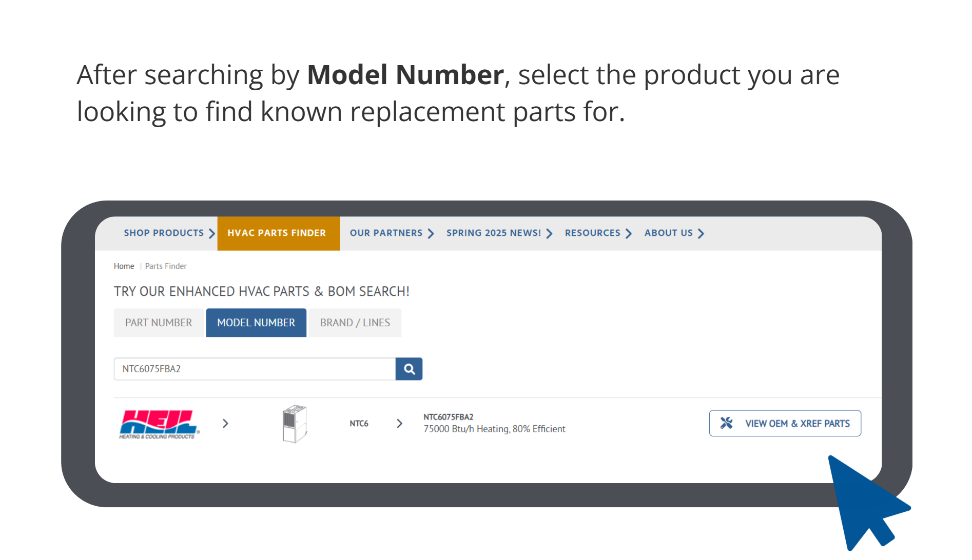
Task: Click the wrench tools icon
Action: click(726, 423)
